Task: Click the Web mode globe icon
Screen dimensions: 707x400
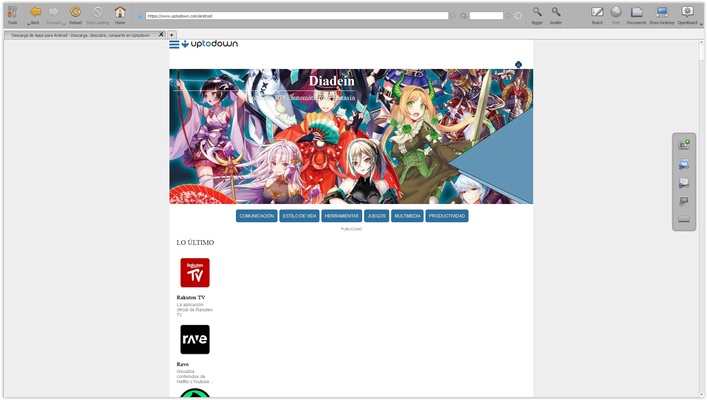Action: coord(616,12)
